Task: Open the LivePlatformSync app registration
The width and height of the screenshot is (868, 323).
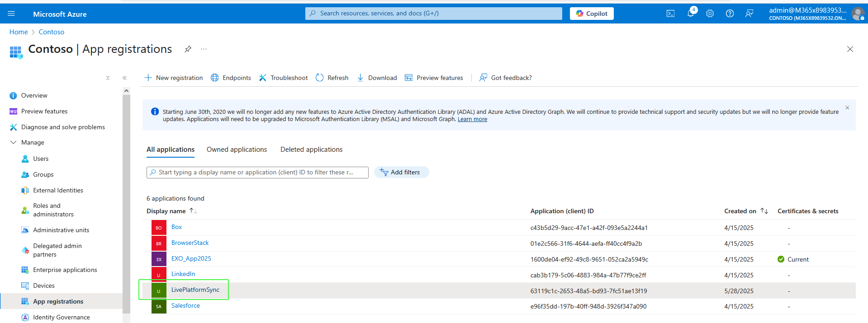Action: [195, 290]
